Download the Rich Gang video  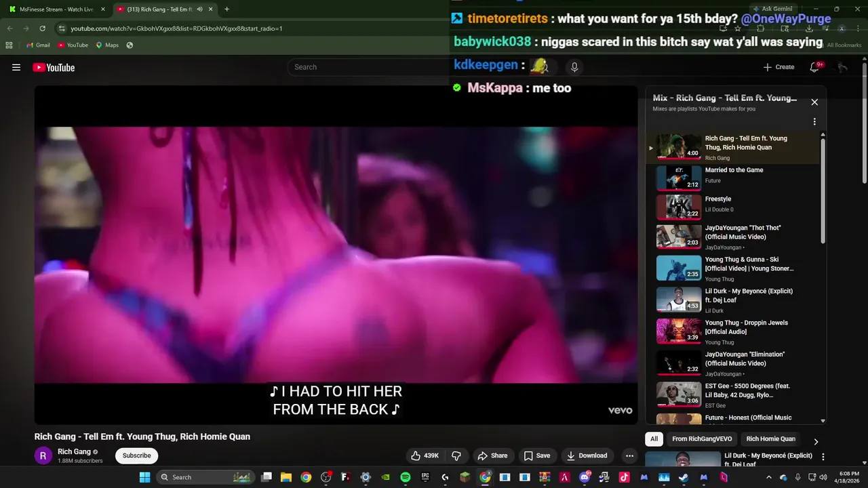pos(587,455)
